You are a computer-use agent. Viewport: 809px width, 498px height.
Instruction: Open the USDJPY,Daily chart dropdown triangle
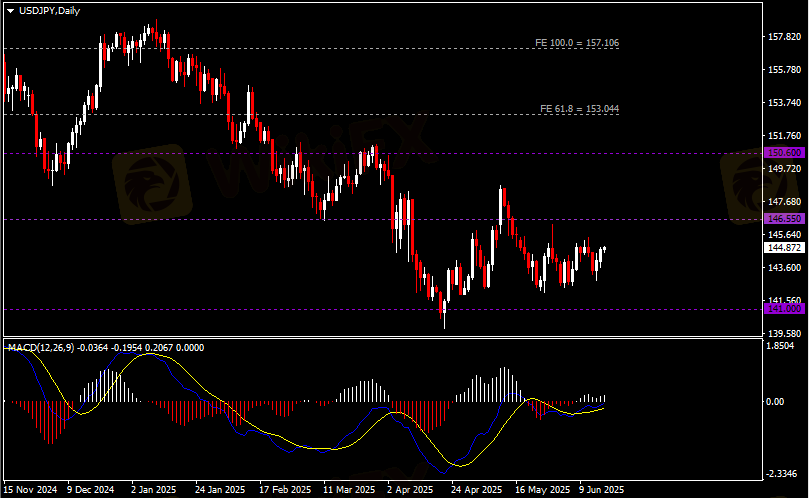tap(10, 11)
